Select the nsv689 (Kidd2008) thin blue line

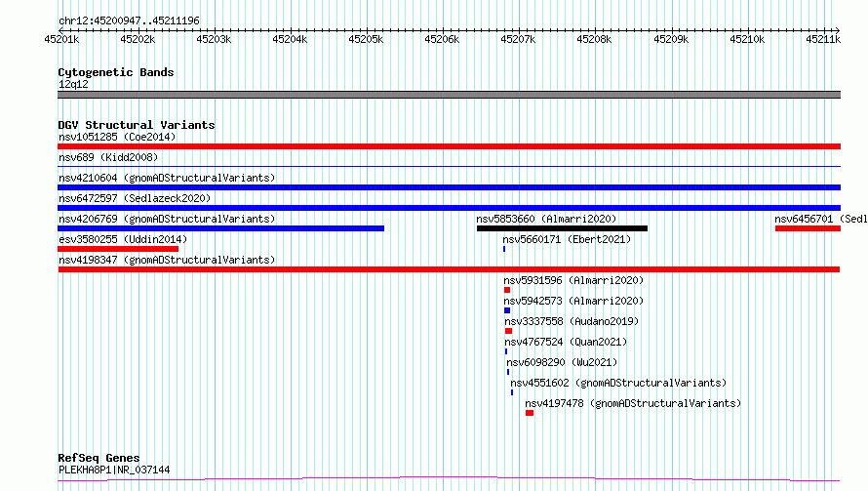449,166
